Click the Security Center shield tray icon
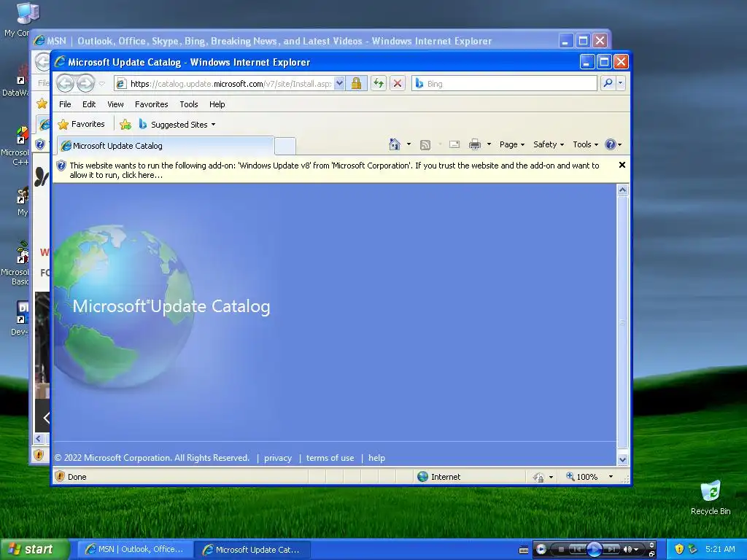The width and height of the screenshot is (747, 560). click(679, 549)
